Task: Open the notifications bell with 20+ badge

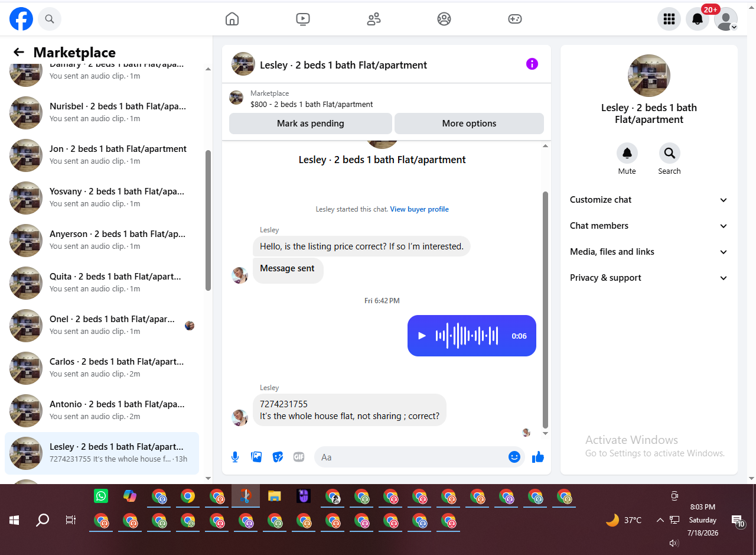Action: click(x=698, y=19)
